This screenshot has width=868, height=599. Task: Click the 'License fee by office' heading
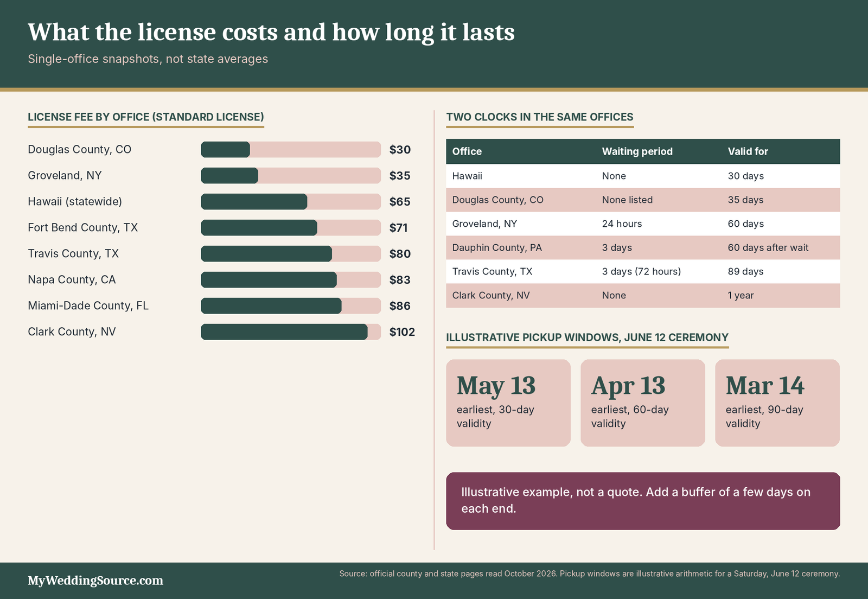(x=146, y=117)
